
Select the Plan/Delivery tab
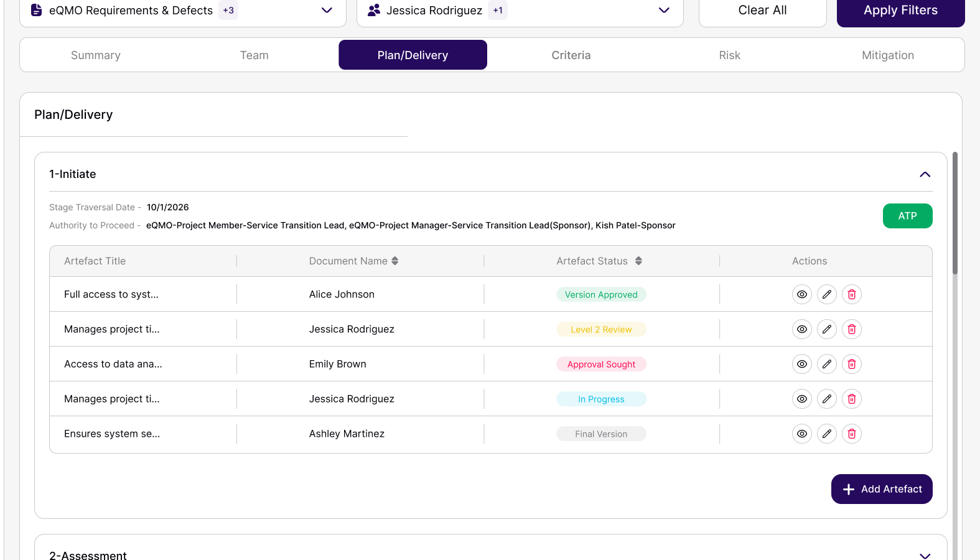tap(413, 55)
